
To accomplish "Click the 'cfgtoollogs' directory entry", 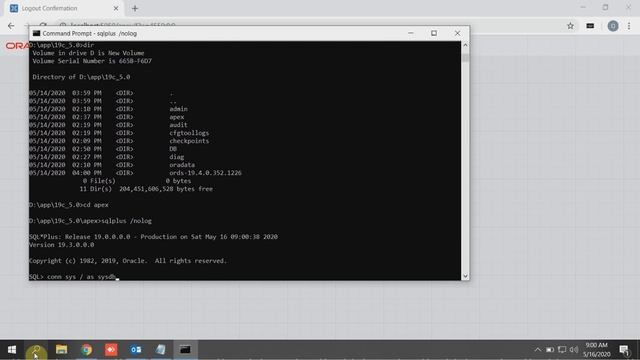I will (x=189, y=133).
